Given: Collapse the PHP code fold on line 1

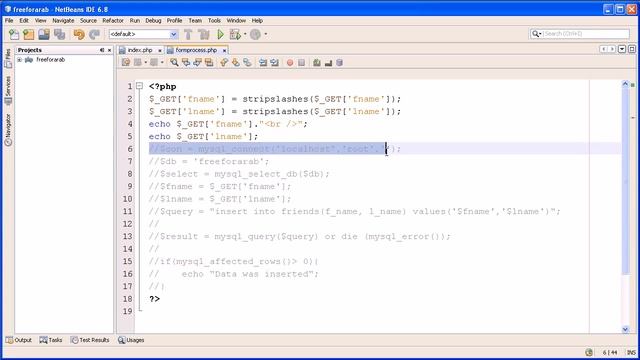Looking at the screenshot, I should point(139,86).
